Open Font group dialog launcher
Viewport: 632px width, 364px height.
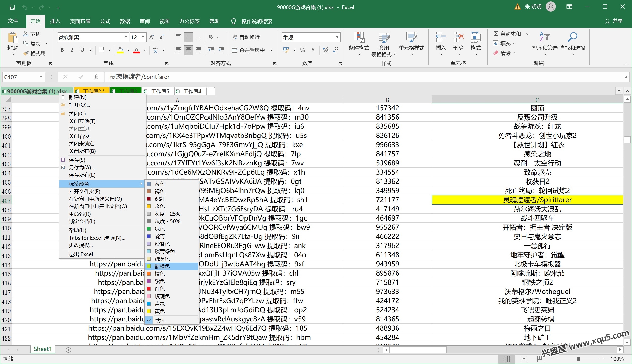[167, 64]
